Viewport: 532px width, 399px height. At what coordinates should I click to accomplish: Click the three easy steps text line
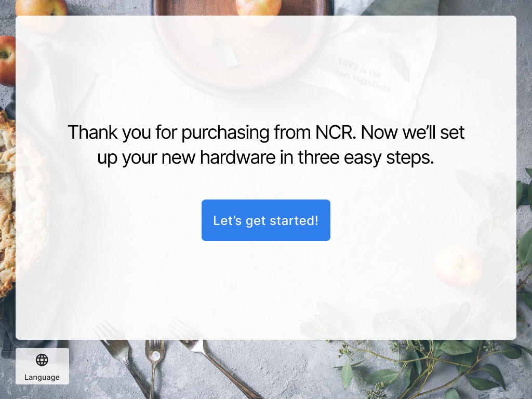[265, 157]
